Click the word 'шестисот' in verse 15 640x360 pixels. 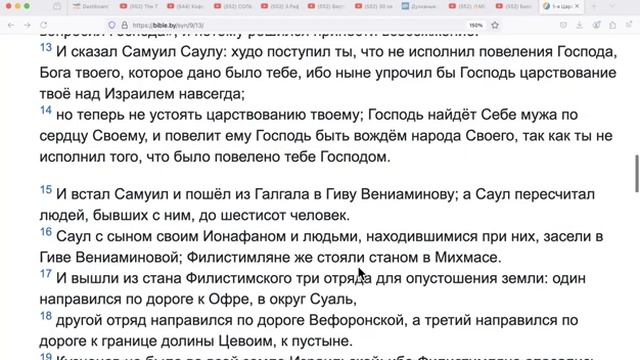[x=253, y=215]
